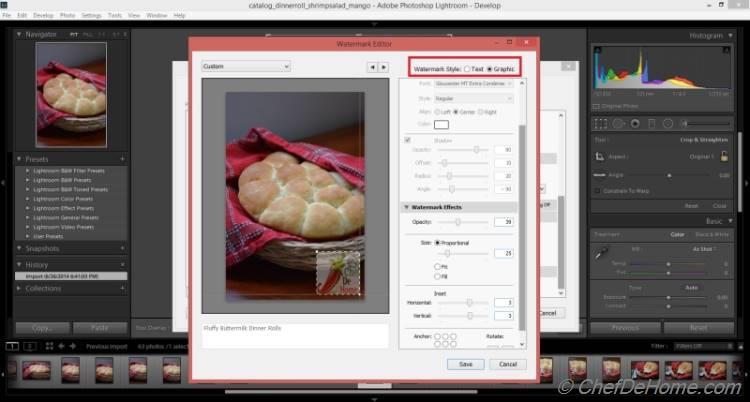The width and height of the screenshot is (750, 402).
Task: Select the Spot Removal tool icon
Action: (618, 124)
